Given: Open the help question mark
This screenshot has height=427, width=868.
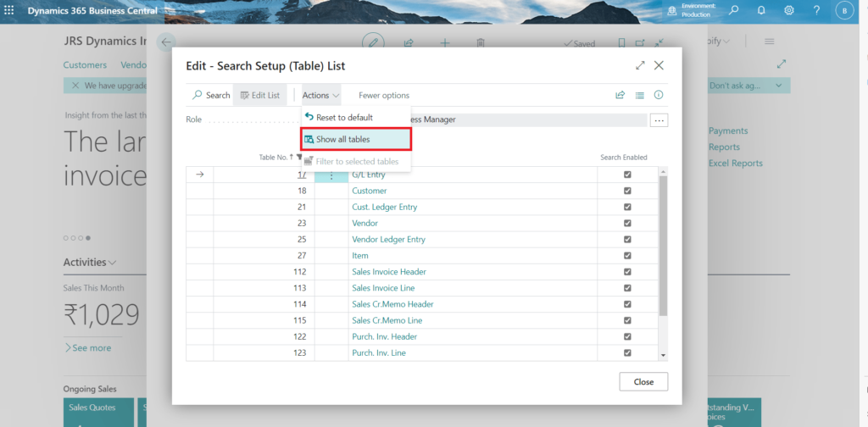Looking at the screenshot, I should 817,10.
